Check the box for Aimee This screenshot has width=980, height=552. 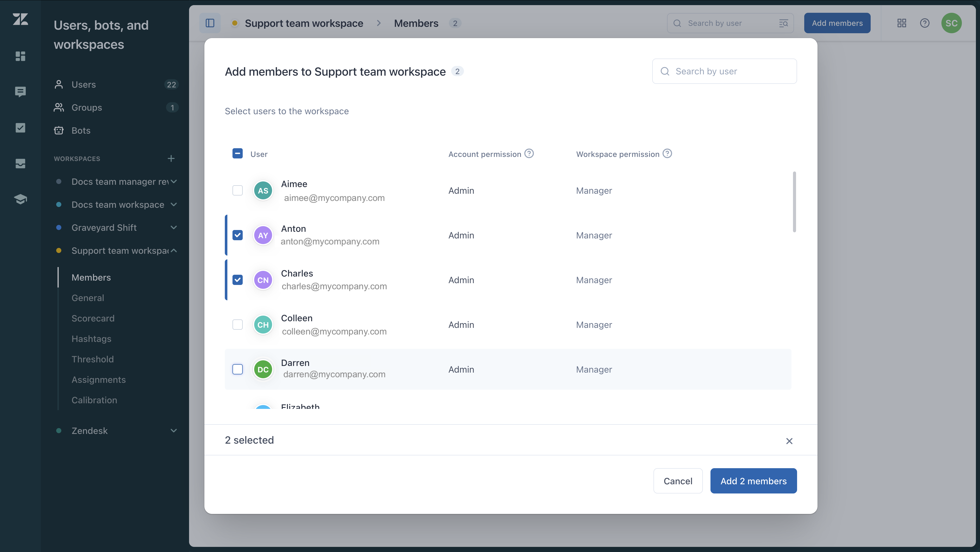coord(237,190)
